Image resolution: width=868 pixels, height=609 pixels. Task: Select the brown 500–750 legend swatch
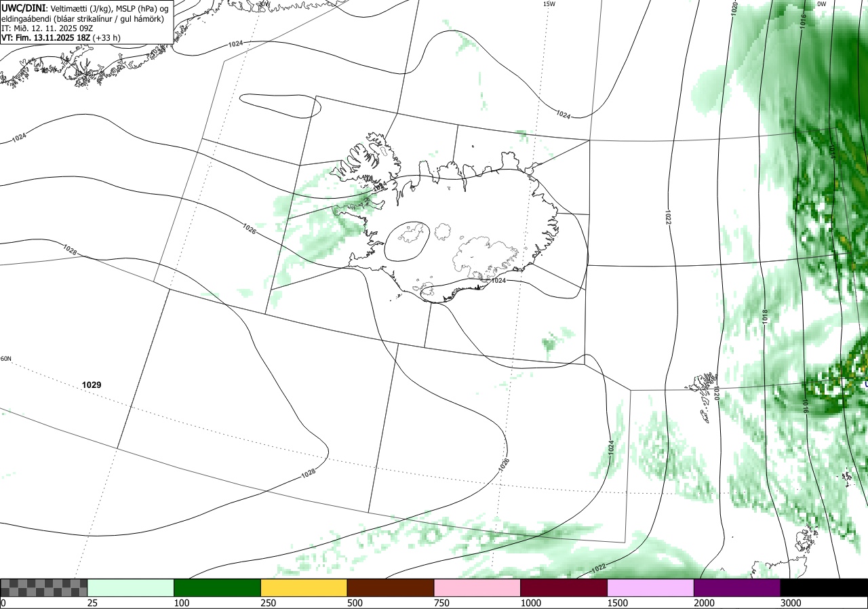click(x=391, y=587)
